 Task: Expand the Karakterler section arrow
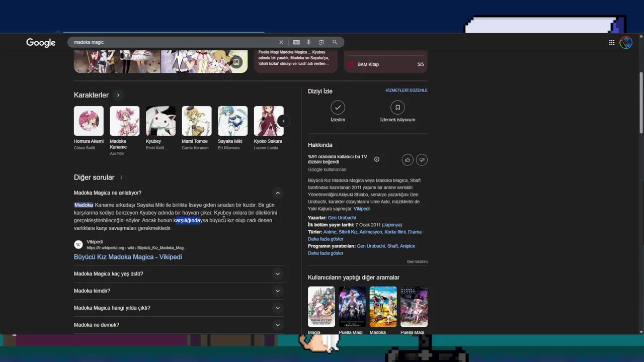(x=118, y=95)
